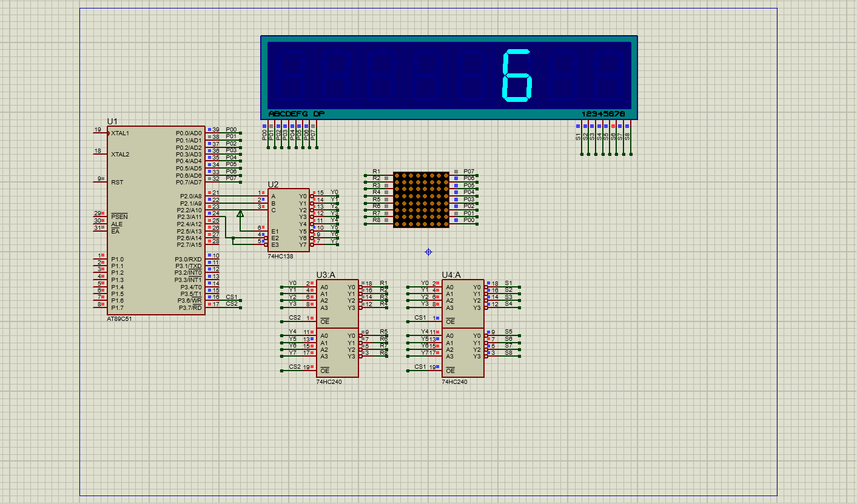This screenshot has width=857, height=504.
Task: Click the U1 reference label
Action: point(112,121)
